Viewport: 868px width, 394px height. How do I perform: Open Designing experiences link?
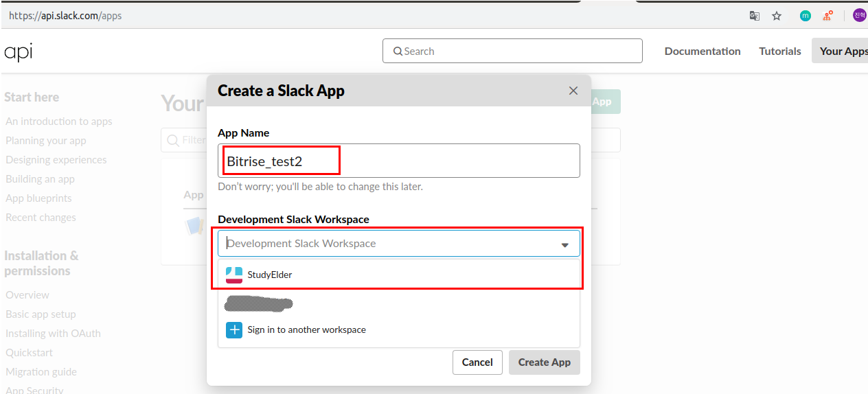[56, 160]
